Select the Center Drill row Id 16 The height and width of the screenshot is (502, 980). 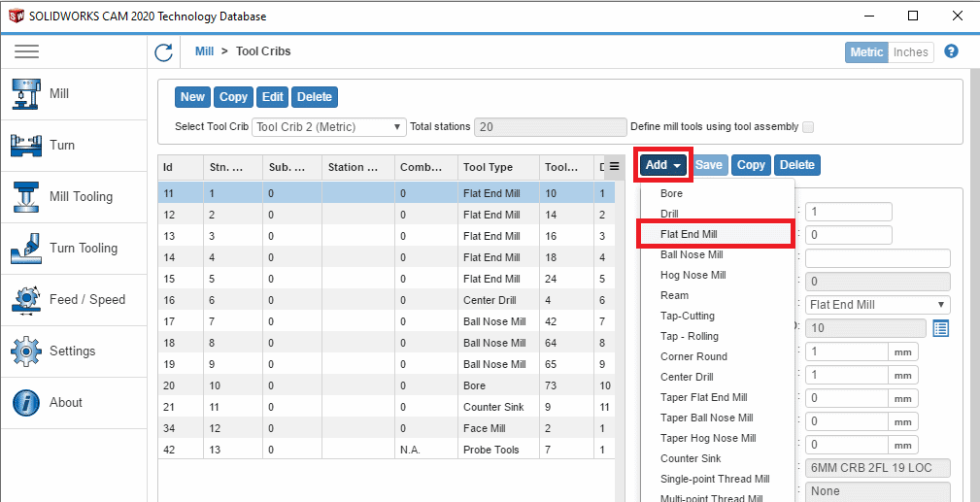coord(387,300)
